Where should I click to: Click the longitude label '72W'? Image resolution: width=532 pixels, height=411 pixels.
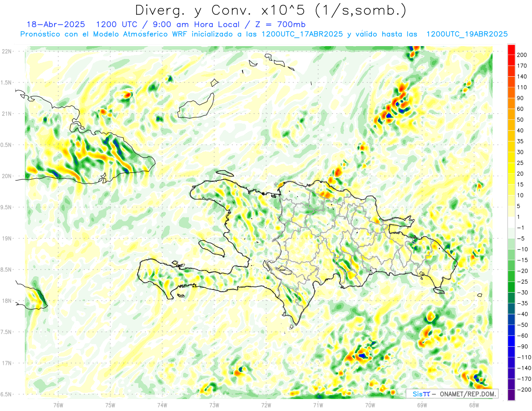pos(266,405)
